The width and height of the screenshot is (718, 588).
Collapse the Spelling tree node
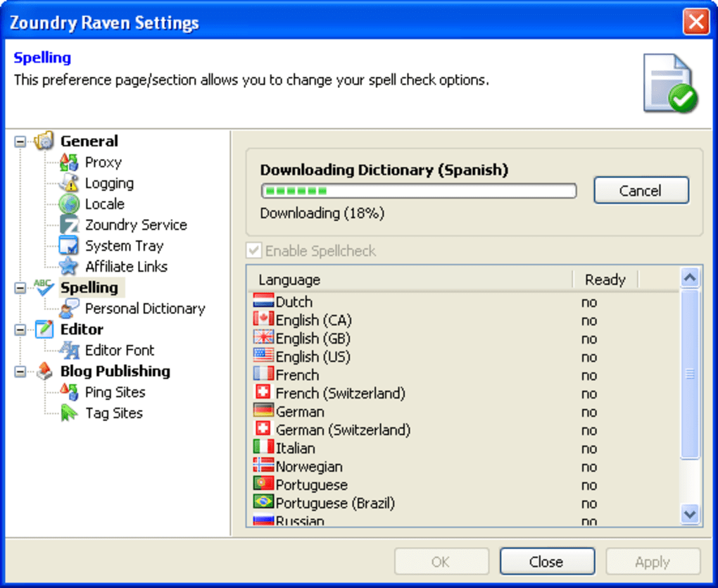[x=20, y=288]
